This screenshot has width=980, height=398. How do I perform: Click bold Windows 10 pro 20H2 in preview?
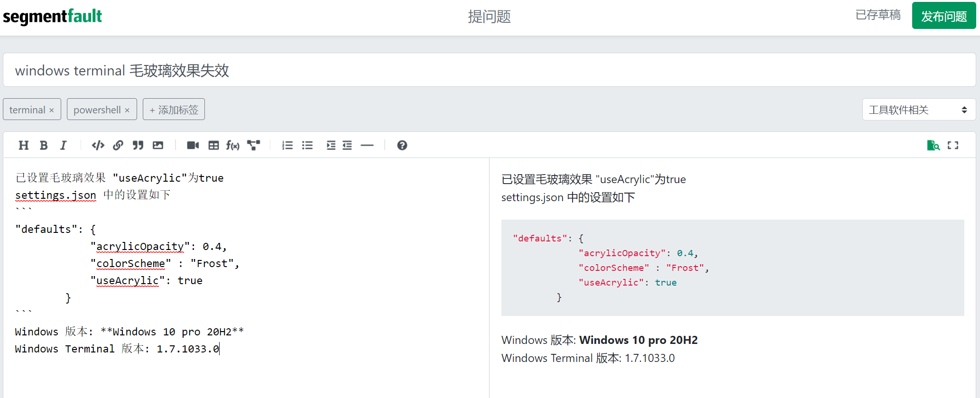(x=638, y=340)
